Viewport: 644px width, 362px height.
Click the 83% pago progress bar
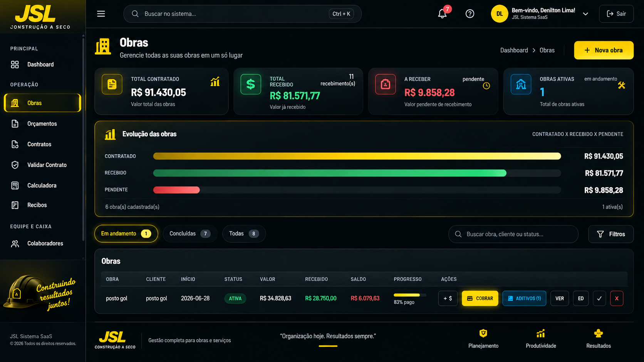click(410, 295)
